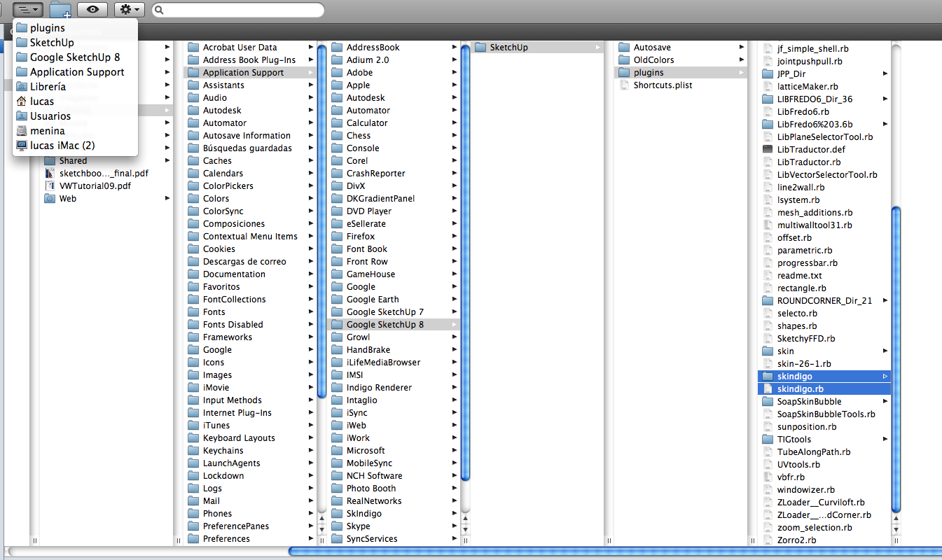Viewport: 942px width, 560px height.
Task: Select the Indigo Renderer folder icon
Action: coord(337,388)
